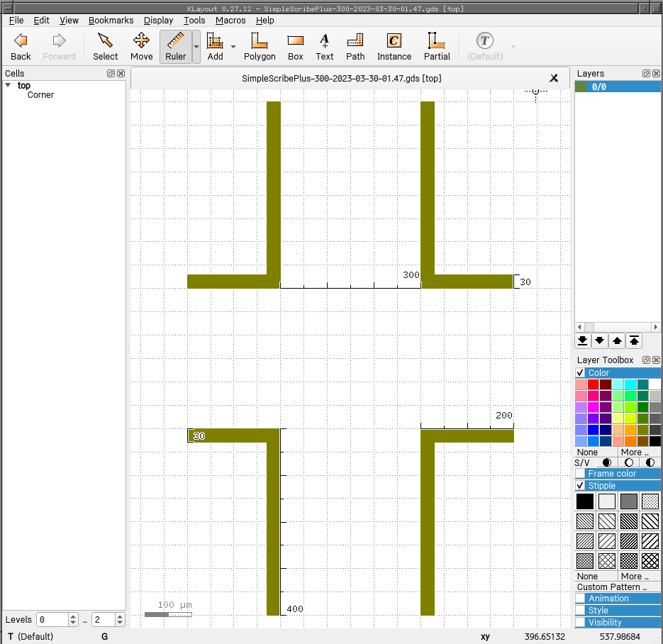The width and height of the screenshot is (663, 644).
Task: Open the Bookmarks menu
Action: pyautogui.click(x=111, y=21)
